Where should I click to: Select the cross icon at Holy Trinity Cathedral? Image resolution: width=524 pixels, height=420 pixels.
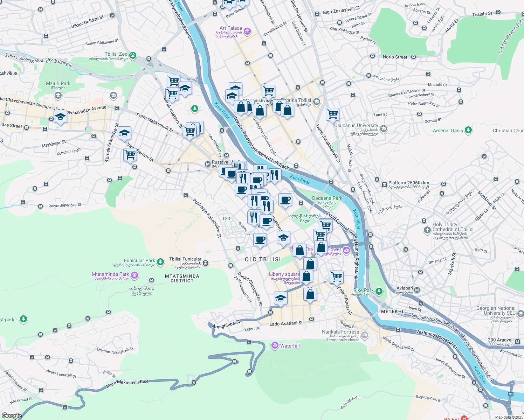point(427,230)
